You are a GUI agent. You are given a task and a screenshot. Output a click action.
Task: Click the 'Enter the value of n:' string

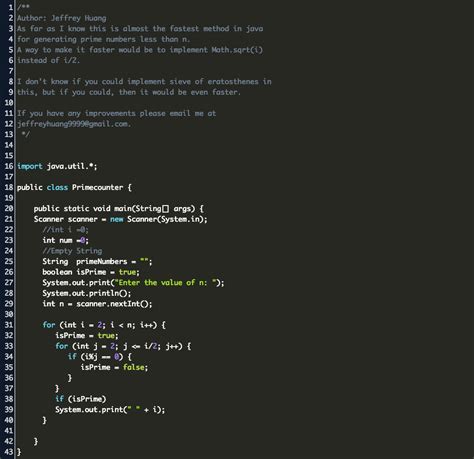coord(165,283)
